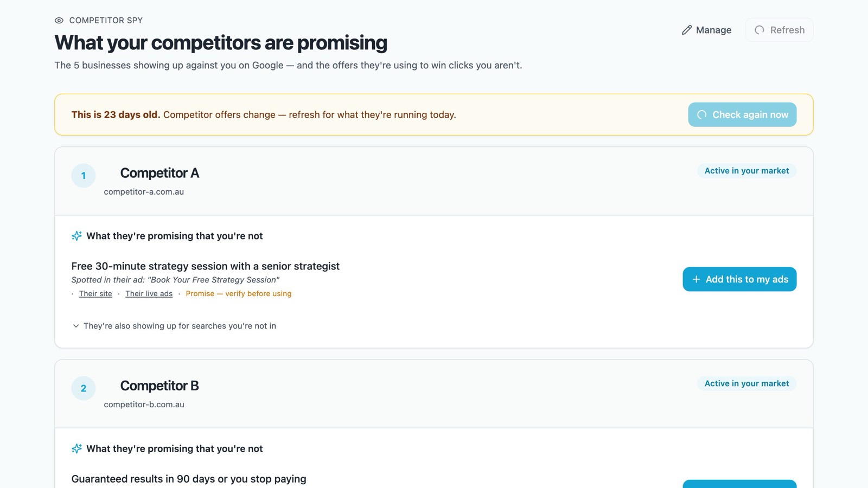Expand They're also showing up for searches section
The width and height of the screenshot is (868, 488).
174,326
